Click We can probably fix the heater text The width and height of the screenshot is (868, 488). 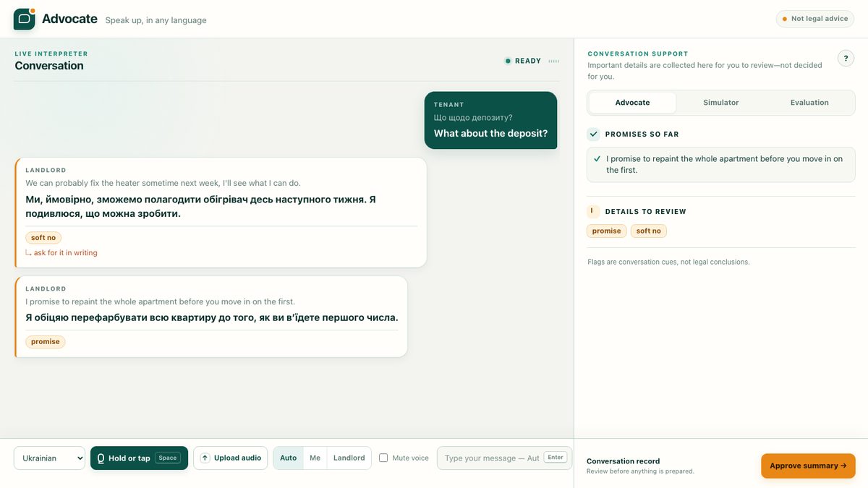(x=163, y=183)
